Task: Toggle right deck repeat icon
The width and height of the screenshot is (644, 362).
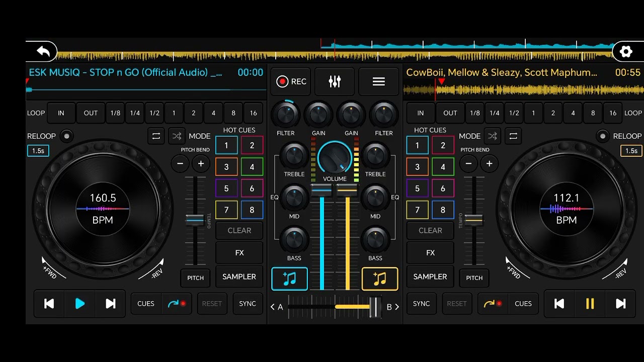Action: (513, 136)
